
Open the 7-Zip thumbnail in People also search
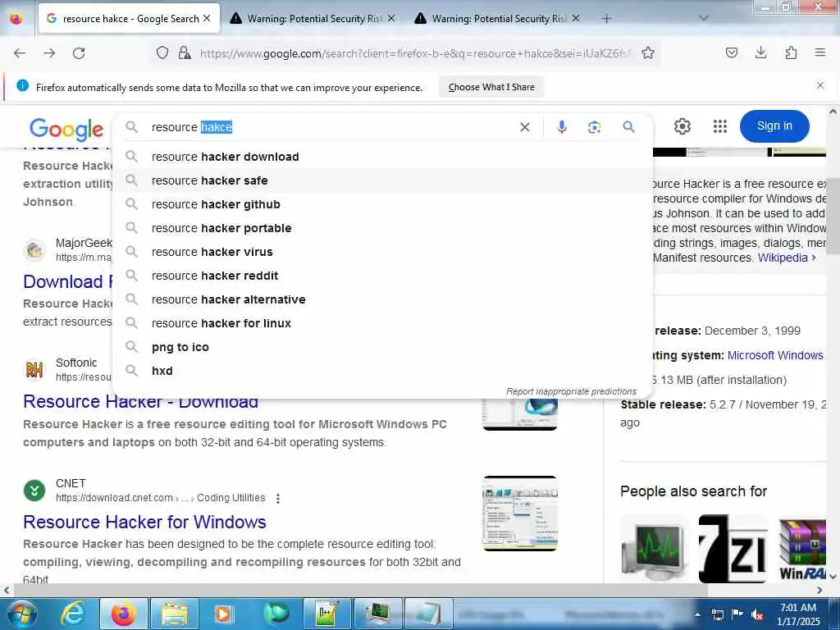pos(733,549)
